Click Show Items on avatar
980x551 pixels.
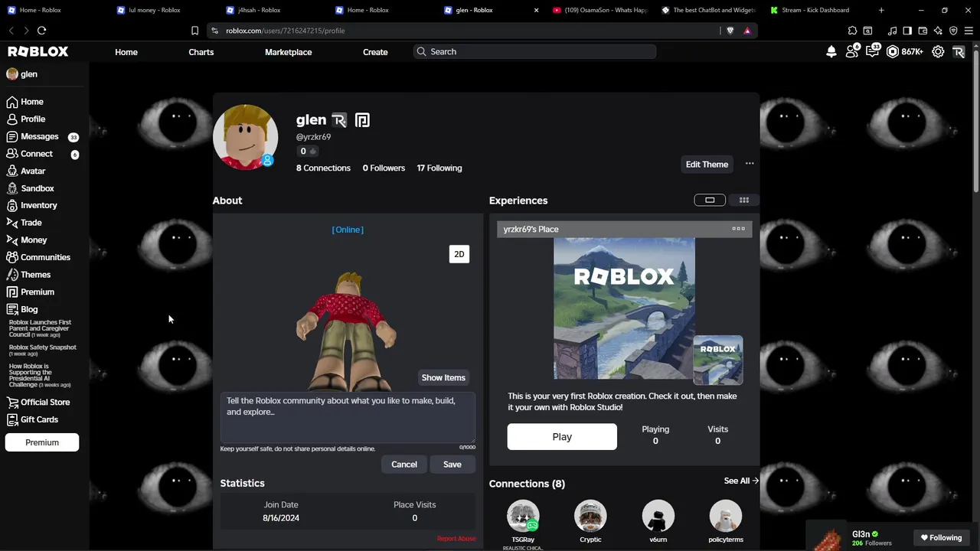pos(443,378)
